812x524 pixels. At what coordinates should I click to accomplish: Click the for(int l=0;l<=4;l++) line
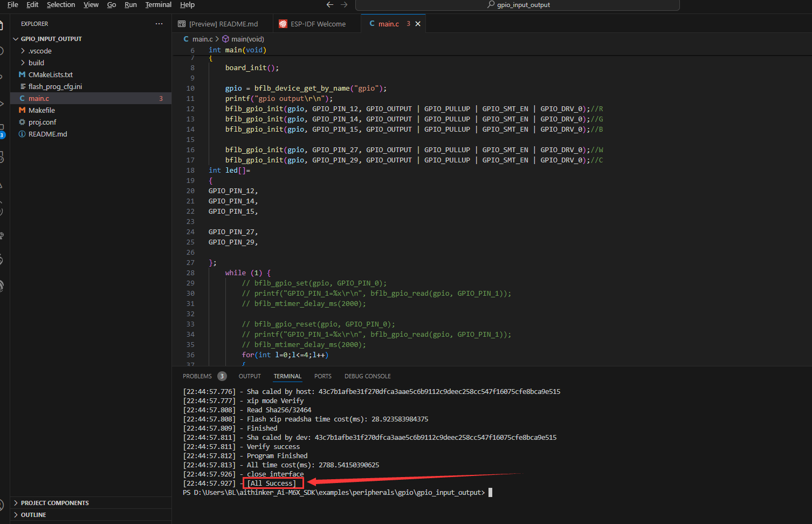285,355
